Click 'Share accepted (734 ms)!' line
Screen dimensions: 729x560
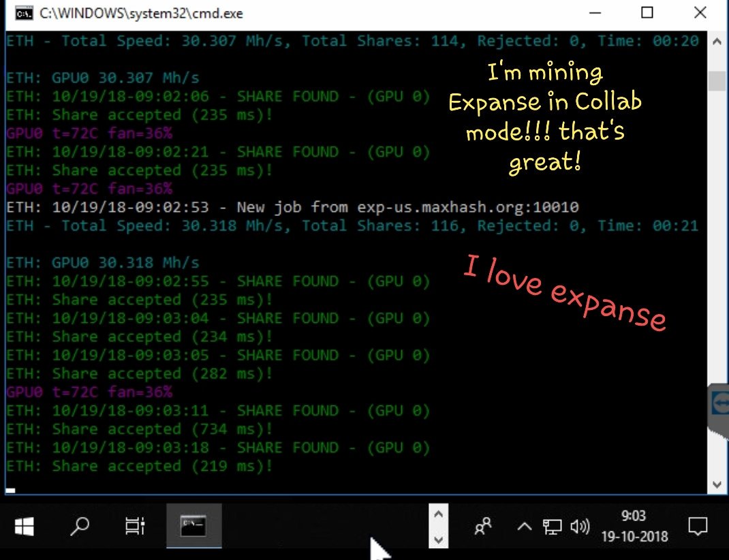tap(140, 429)
